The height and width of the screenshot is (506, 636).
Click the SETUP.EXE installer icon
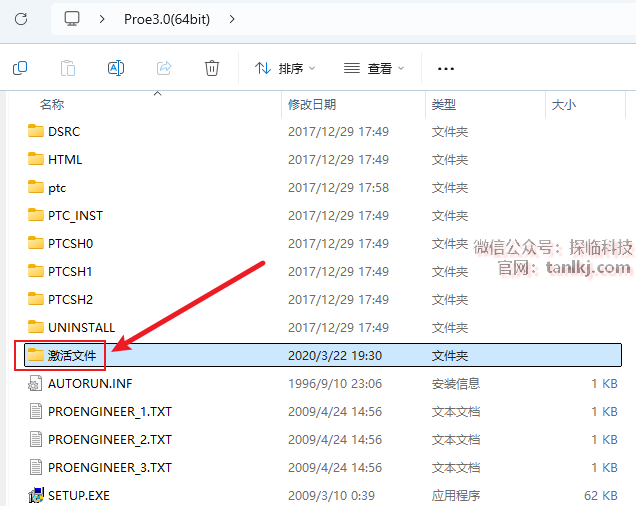point(36,495)
